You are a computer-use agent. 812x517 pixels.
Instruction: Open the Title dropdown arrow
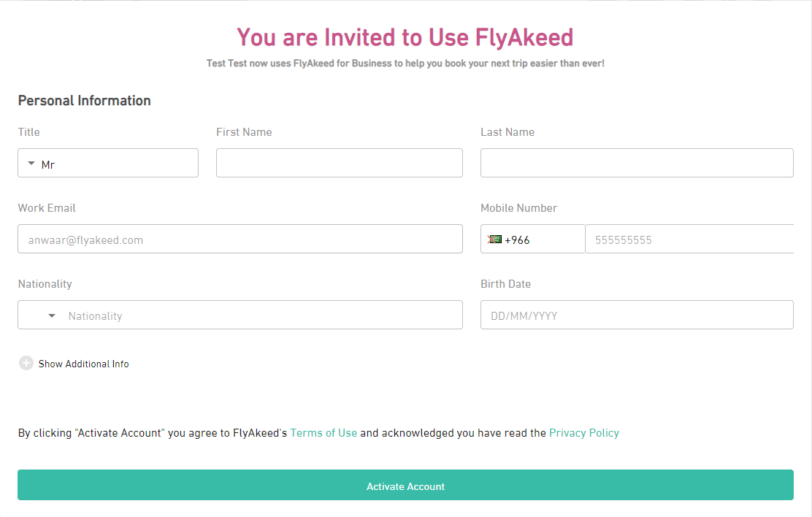(31, 163)
